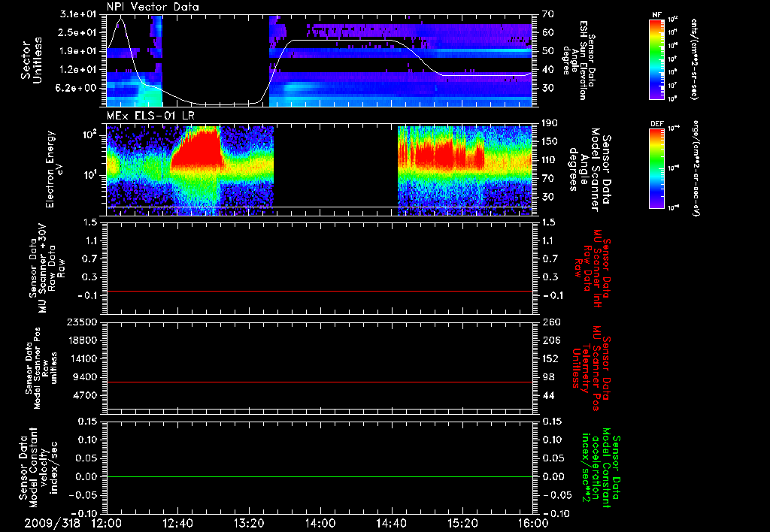
Task: Click the red 'MU Scanner Inh Raw Data' label
Action: (x=593, y=268)
